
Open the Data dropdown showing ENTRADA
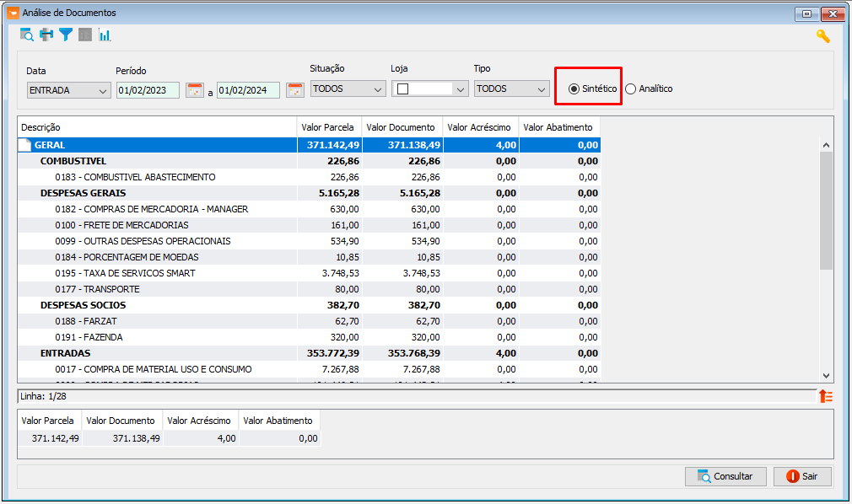69,91
